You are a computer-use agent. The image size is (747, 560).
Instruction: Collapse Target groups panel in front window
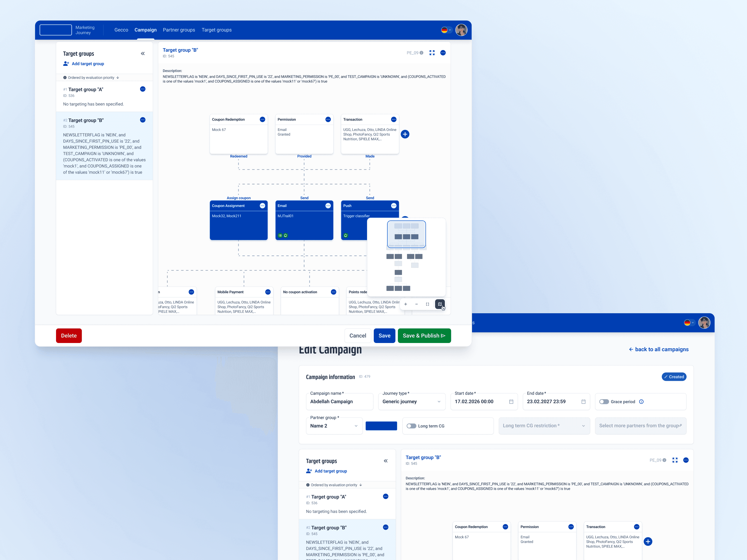click(x=143, y=53)
